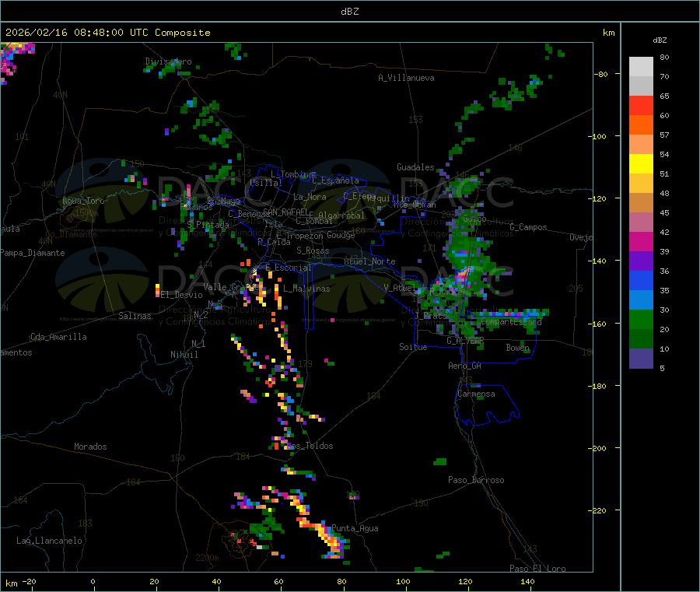The image size is (700, 592).
Task: Click the 'G_Campos' map label
Action: [528, 227]
